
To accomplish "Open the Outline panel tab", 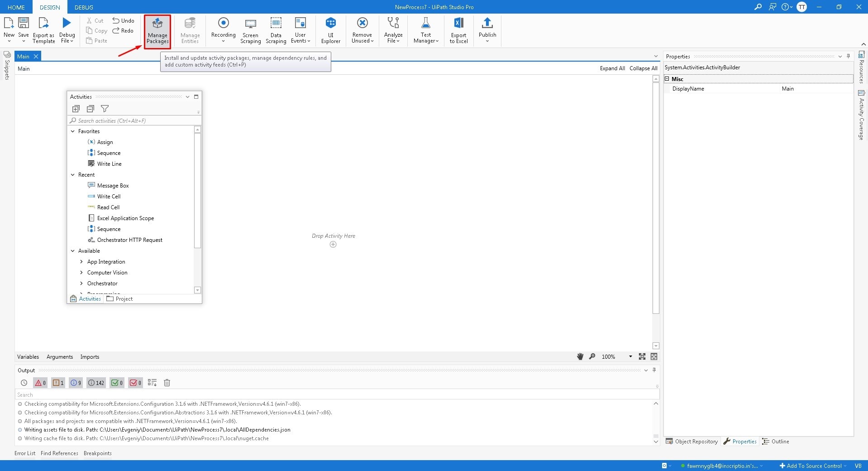I will click(776, 442).
